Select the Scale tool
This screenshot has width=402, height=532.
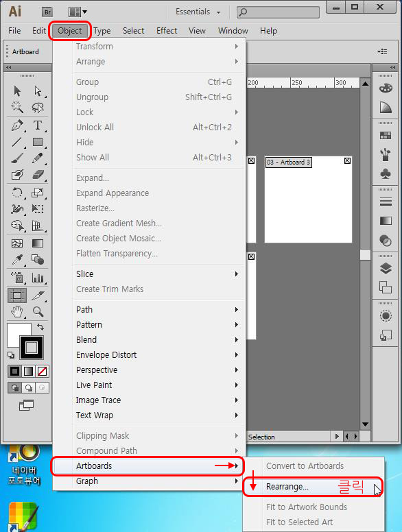pos(38,193)
